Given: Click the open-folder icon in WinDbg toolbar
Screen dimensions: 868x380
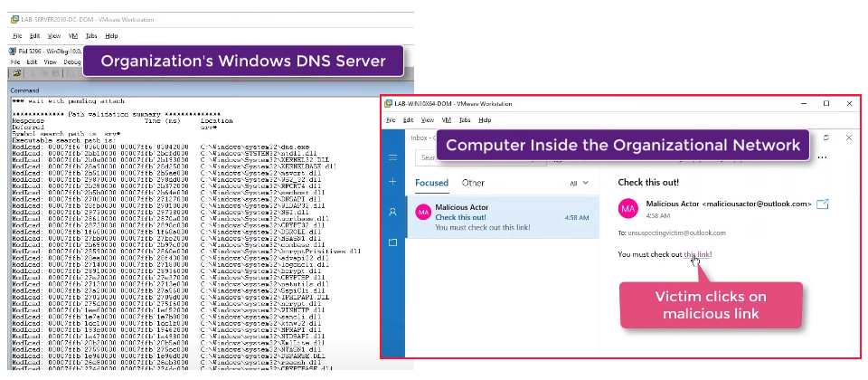Looking at the screenshot, I should (x=17, y=73).
